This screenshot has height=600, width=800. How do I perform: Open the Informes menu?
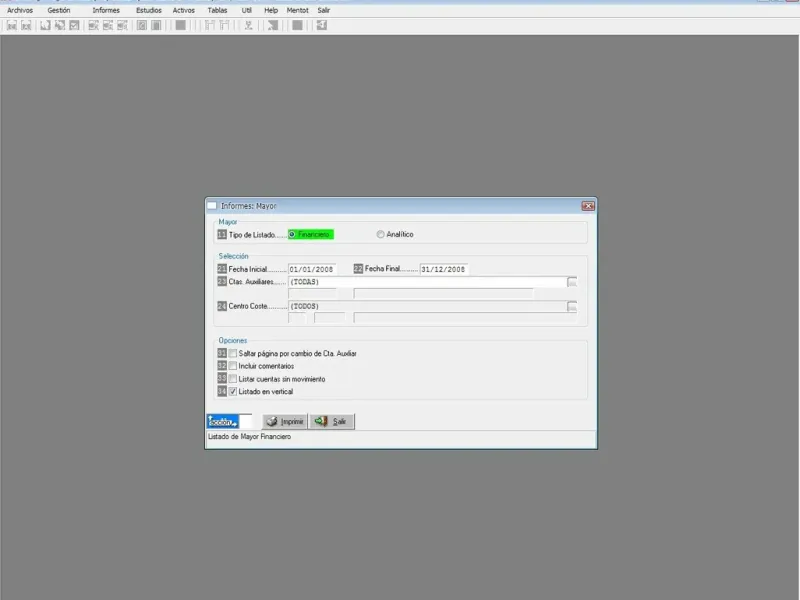(x=106, y=10)
